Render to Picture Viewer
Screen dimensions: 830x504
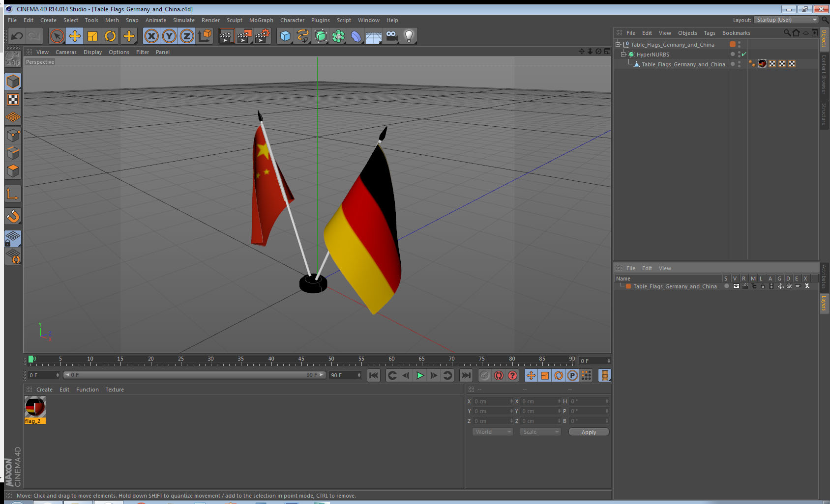[x=244, y=36]
